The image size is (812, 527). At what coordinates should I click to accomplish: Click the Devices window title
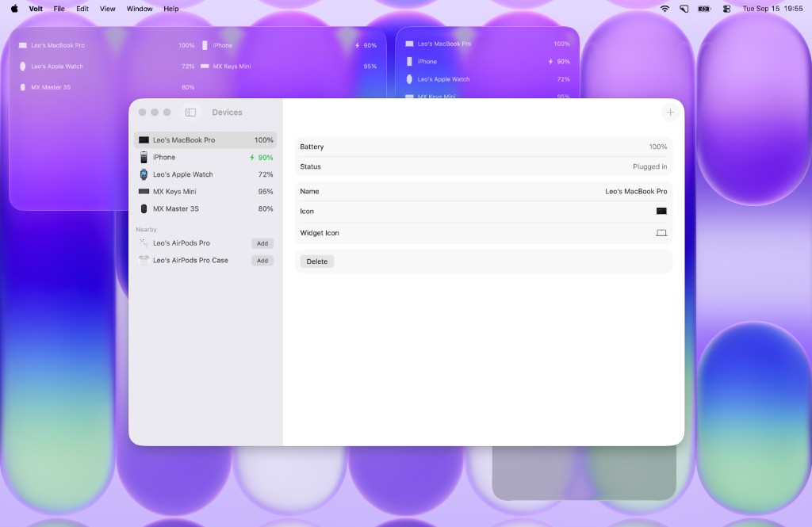pyautogui.click(x=227, y=113)
